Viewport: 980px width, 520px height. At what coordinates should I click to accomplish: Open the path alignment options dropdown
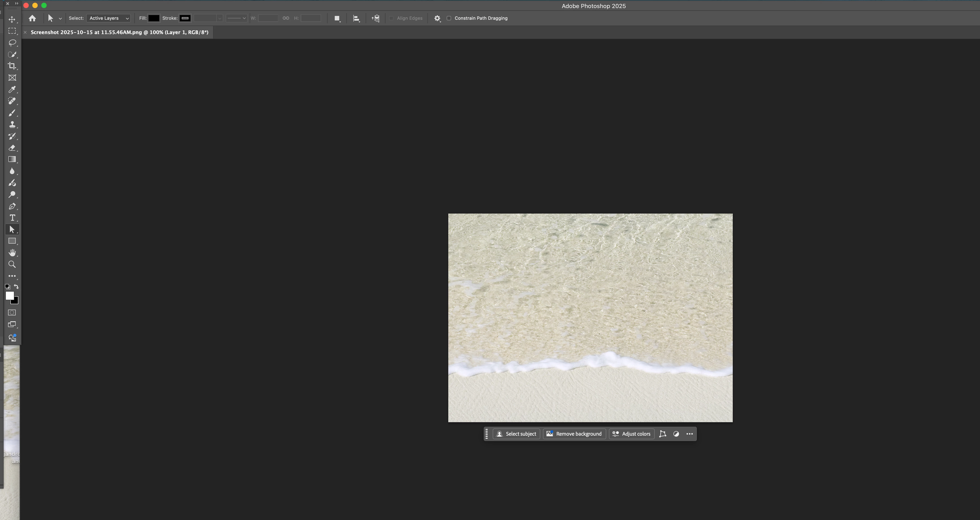tap(356, 18)
